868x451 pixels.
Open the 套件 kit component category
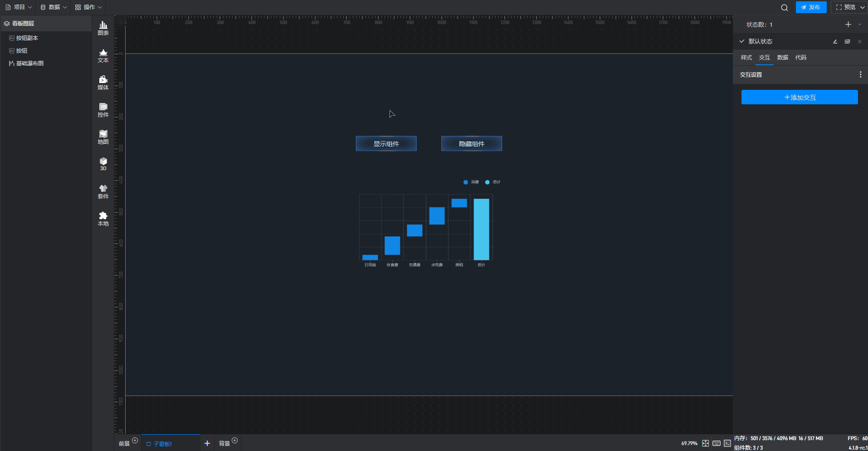(x=103, y=191)
